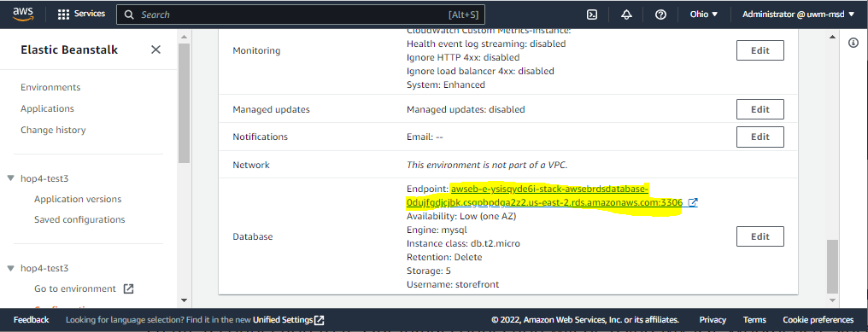
Task: Collapse the second hop4-test3 tree section
Action: pyautogui.click(x=10, y=268)
